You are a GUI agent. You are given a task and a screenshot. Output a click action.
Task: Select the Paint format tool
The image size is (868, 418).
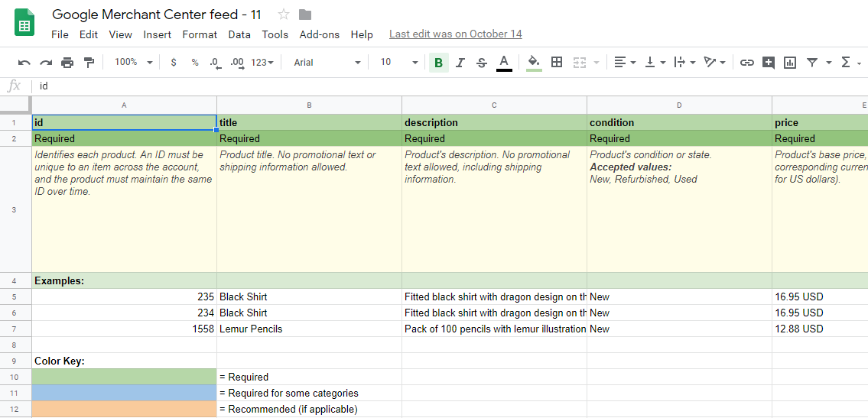(89, 63)
